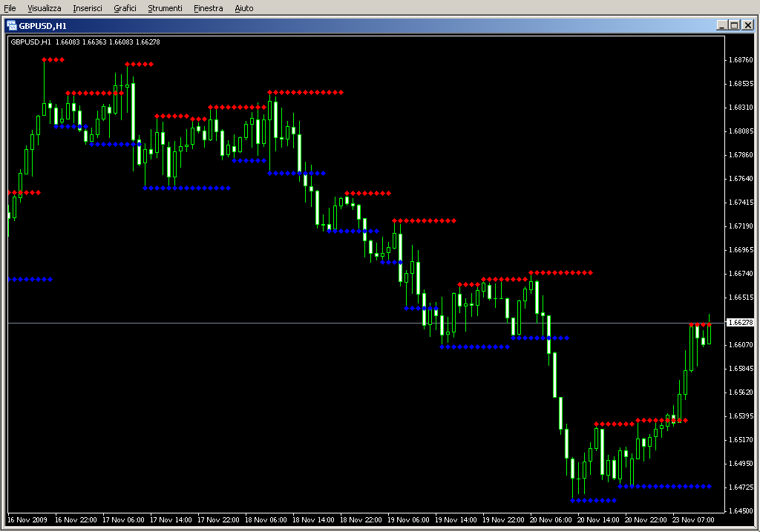The image size is (760, 532).
Task: Click the 17 Nov 14:00 time label
Action: point(171,520)
